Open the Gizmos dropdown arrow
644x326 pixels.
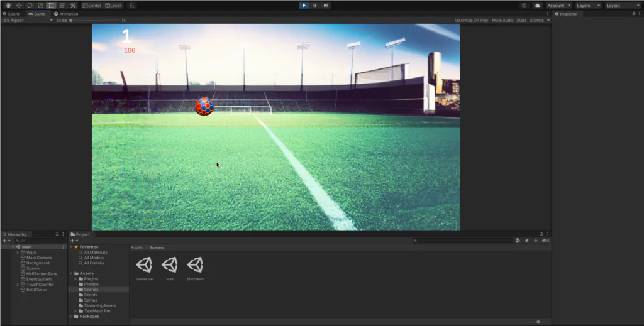(548, 20)
